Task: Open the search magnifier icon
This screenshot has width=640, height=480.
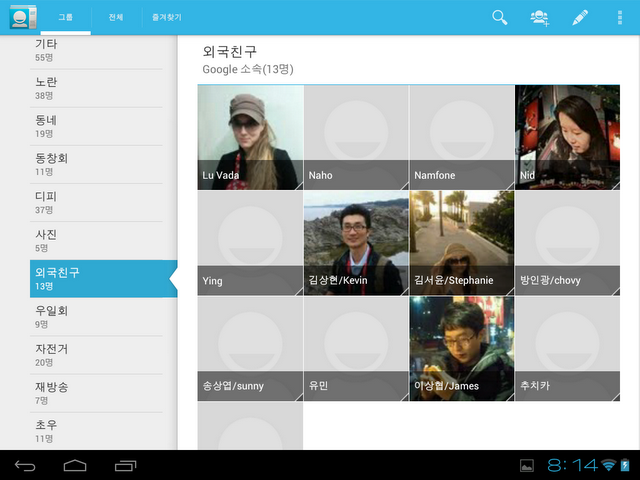Action: click(x=500, y=18)
